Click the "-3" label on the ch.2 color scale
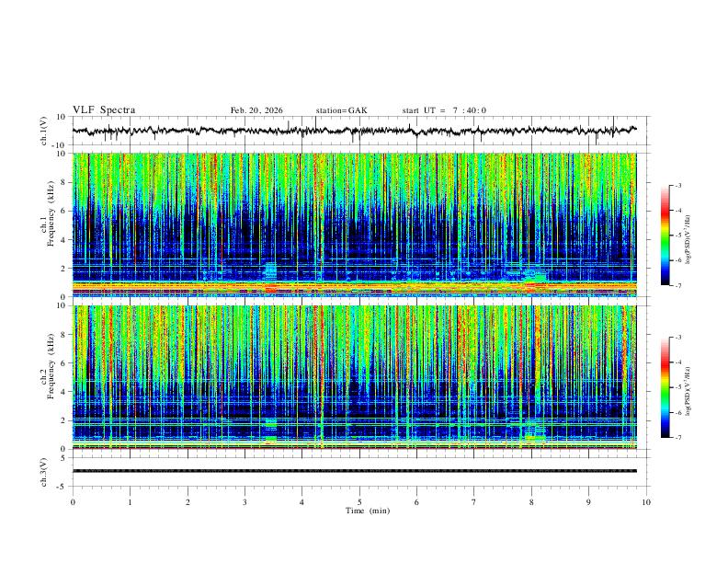This screenshot has height=563, width=728. (x=678, y=338)
